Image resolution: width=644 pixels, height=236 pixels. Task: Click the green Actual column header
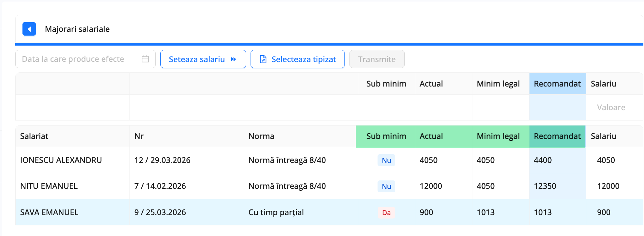tap(443, 136)
